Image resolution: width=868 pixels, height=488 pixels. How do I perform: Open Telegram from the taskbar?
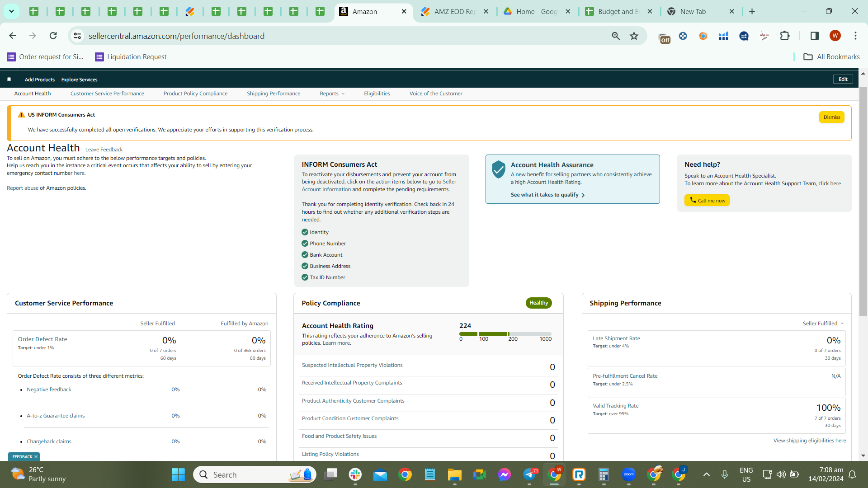[530, 474]
